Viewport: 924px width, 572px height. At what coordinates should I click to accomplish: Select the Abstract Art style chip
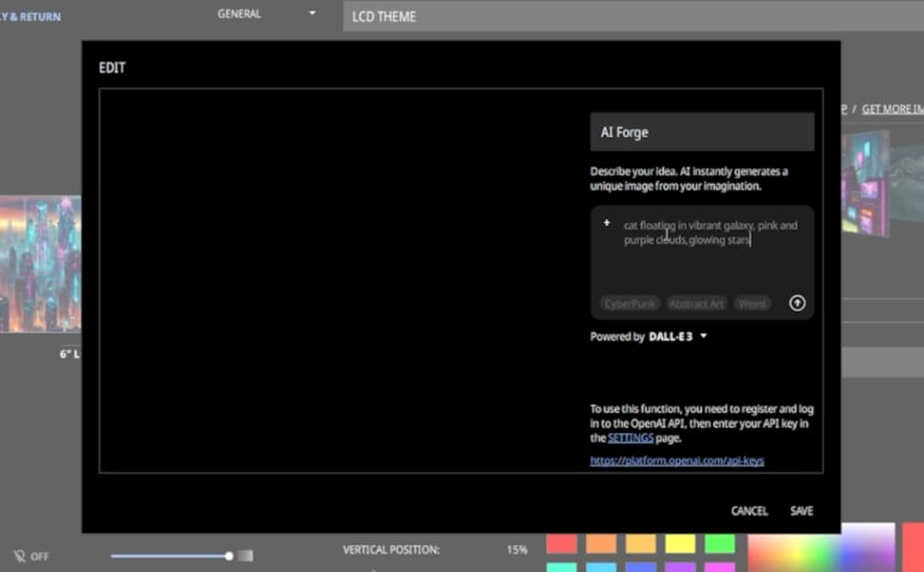pos(696,304)
